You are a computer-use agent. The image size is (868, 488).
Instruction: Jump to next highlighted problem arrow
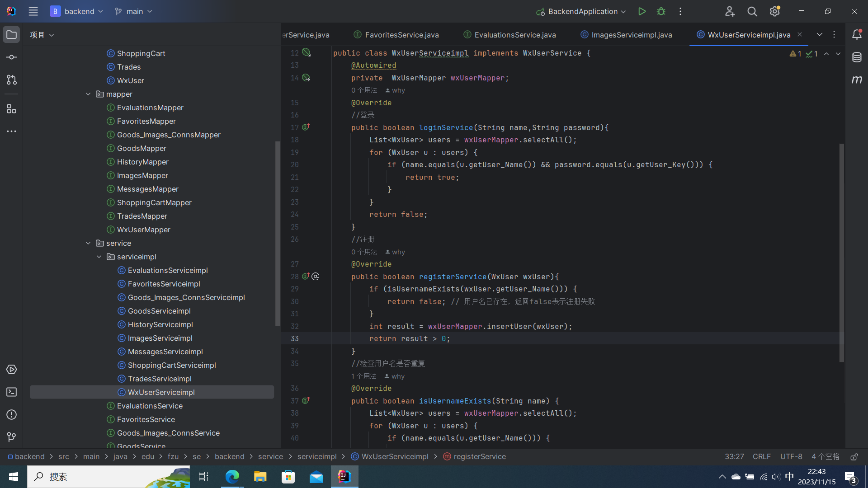pos(838,54)
